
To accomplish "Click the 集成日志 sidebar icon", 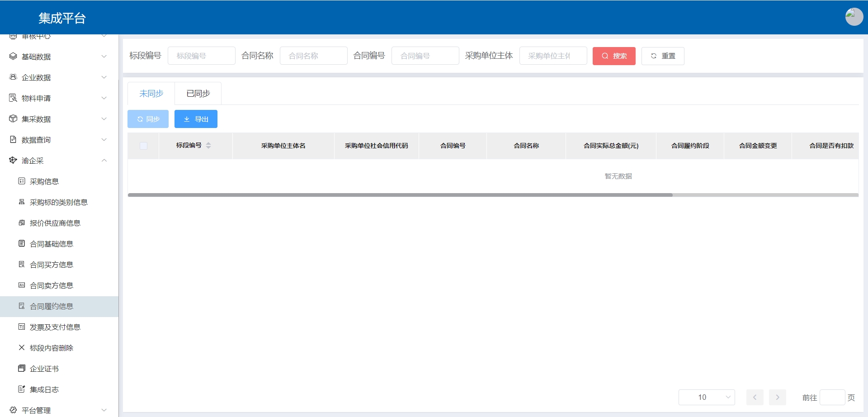I will tap(22, 389).
